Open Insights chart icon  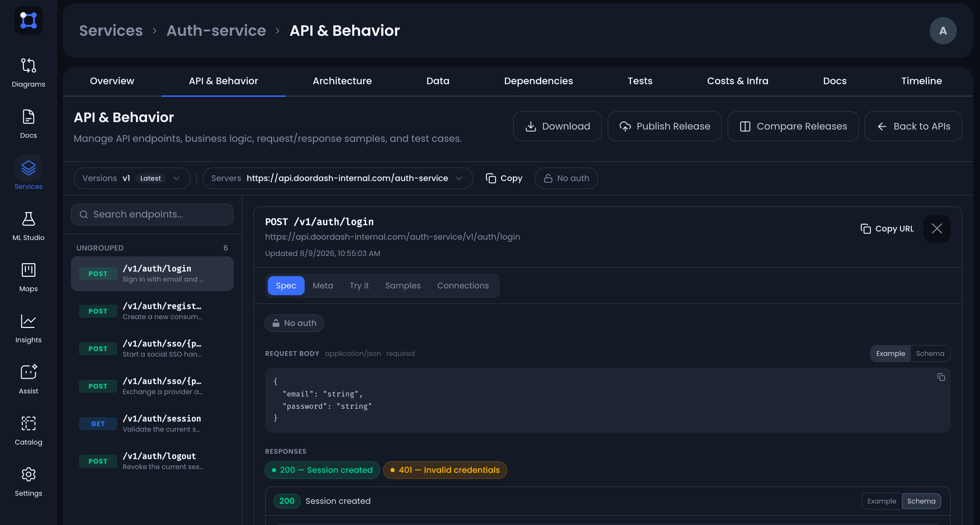click(x=29, y=329)
